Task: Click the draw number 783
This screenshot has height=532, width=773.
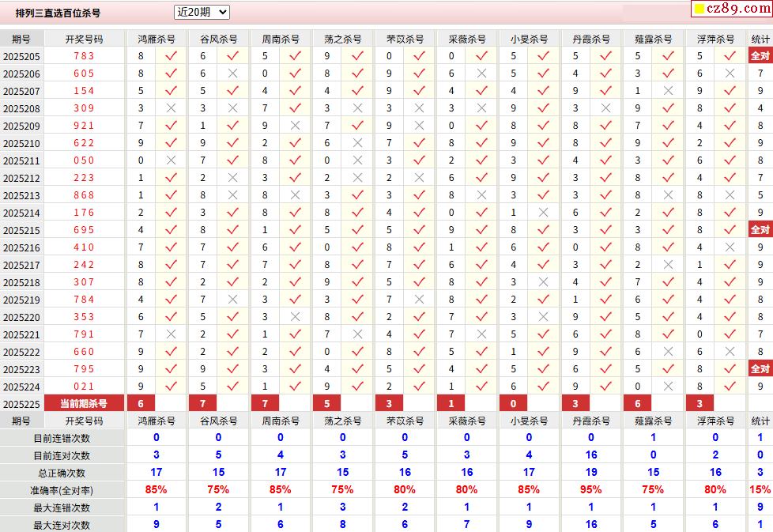Action: coord(84,55)
